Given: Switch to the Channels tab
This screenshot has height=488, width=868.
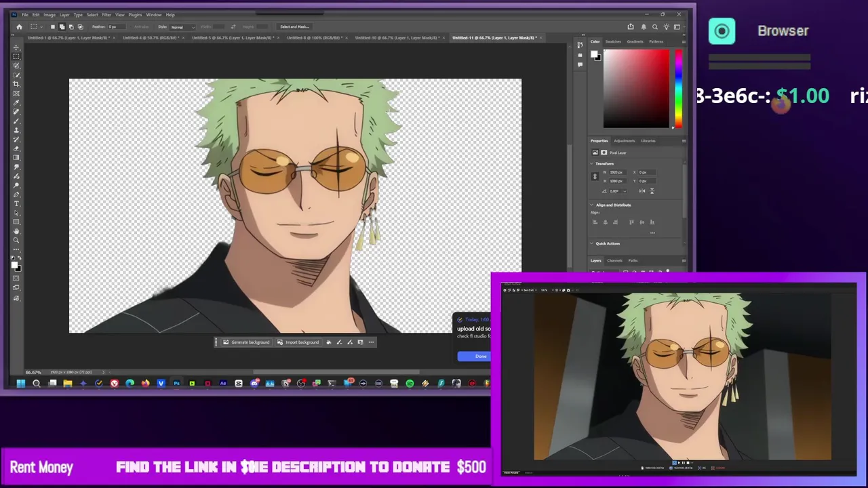Looking at the screenshot, I should (x=614, y=260).
